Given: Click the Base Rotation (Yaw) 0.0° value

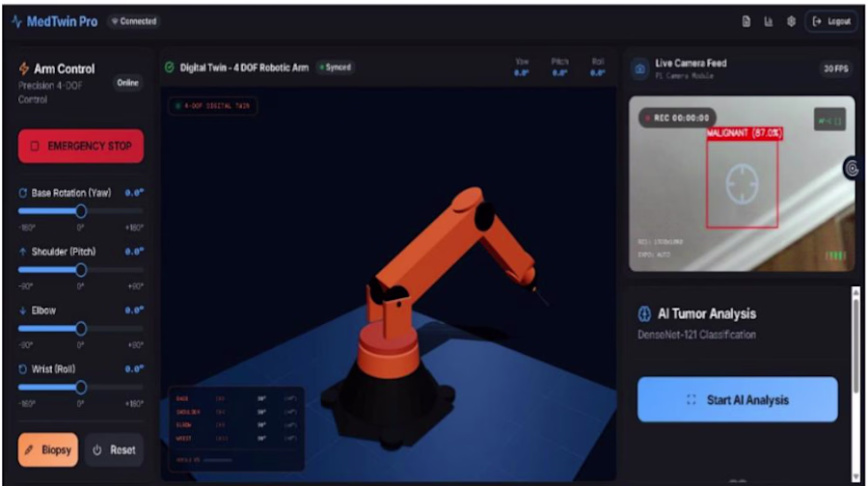Looking at the screenshot, I should (x=134, y=193).
